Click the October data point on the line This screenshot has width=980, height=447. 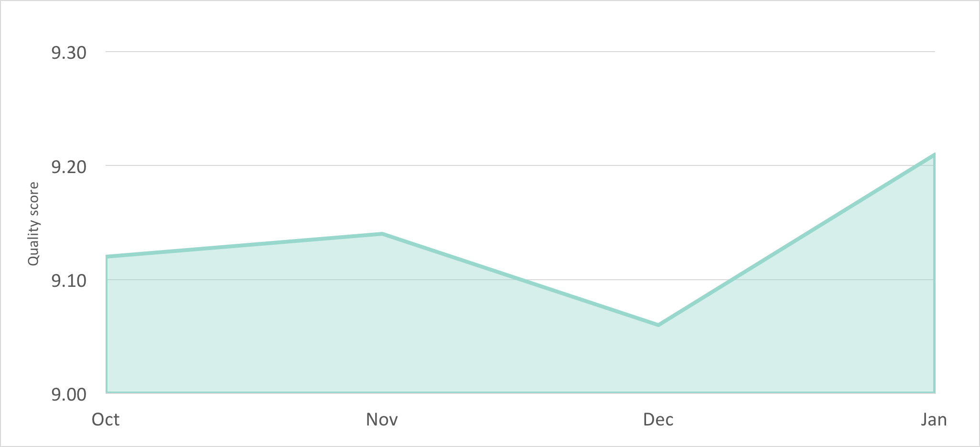click(x=107, y=257)
